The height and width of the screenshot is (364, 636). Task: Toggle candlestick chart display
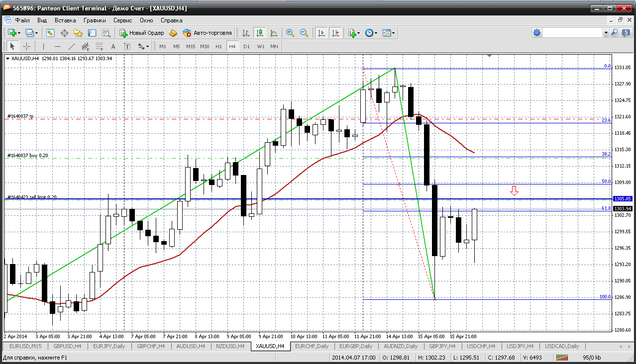(259, 33)
